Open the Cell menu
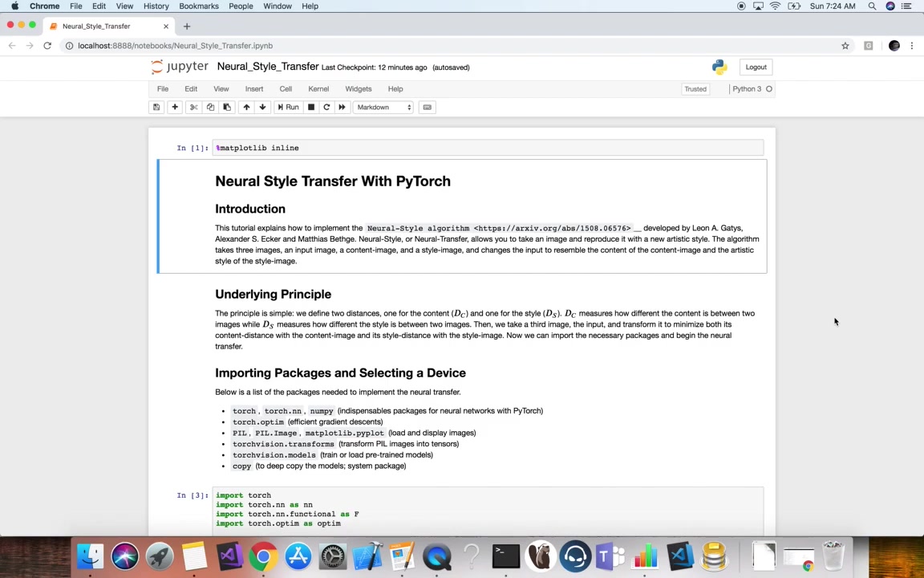The height and width of the screenshot is (578, 924). click(x=286, y=89)
